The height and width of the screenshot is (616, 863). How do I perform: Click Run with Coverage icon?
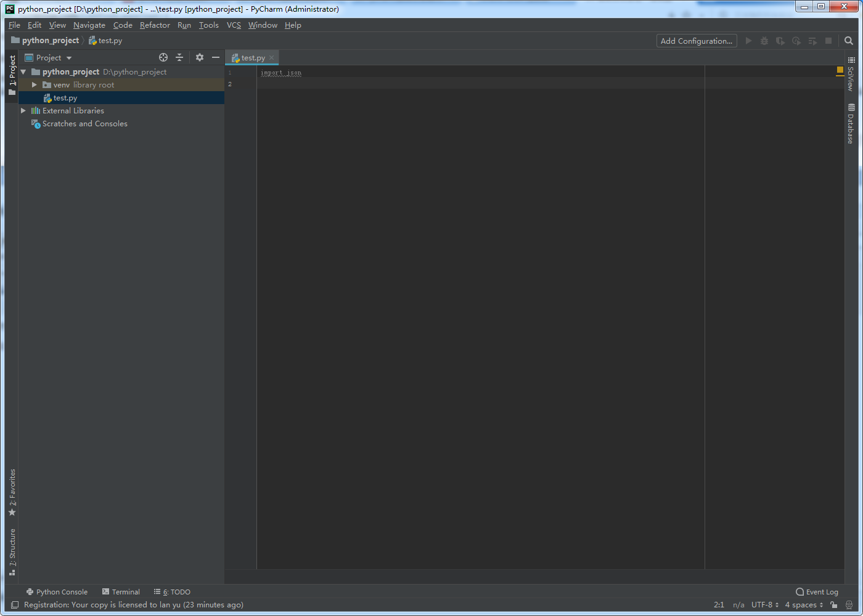(x=780, y=41)
